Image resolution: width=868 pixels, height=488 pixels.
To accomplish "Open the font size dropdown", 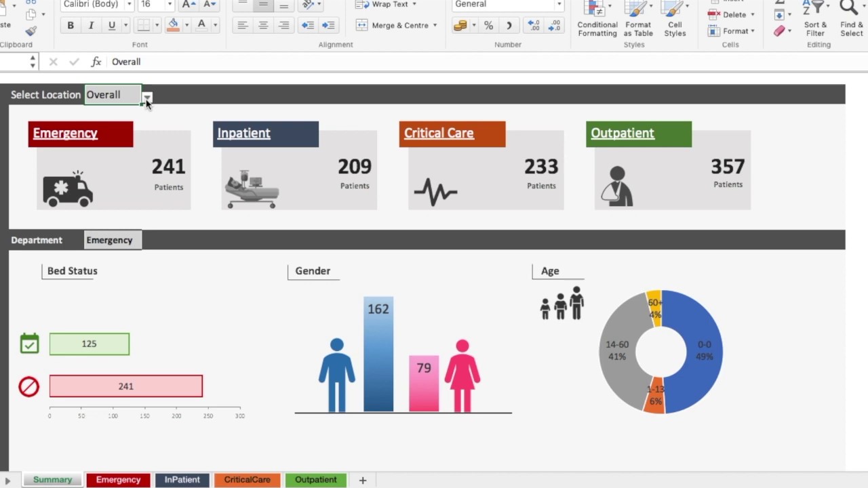I will 170,5.
